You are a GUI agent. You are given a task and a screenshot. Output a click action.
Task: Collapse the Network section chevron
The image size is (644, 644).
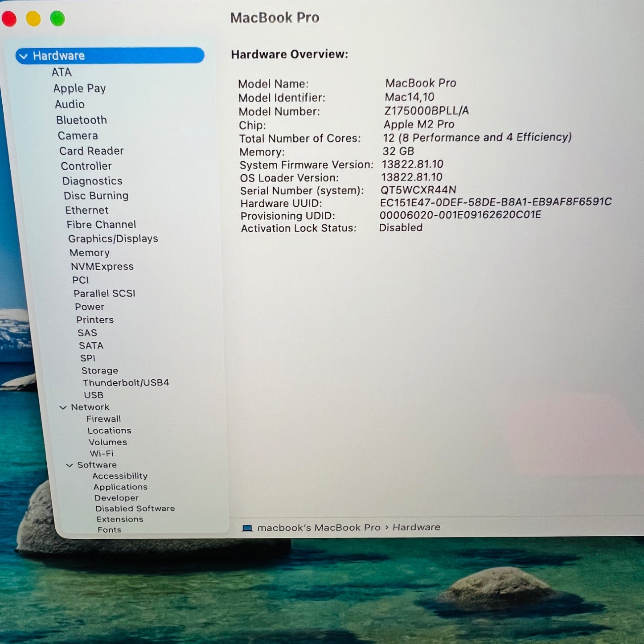63,407
